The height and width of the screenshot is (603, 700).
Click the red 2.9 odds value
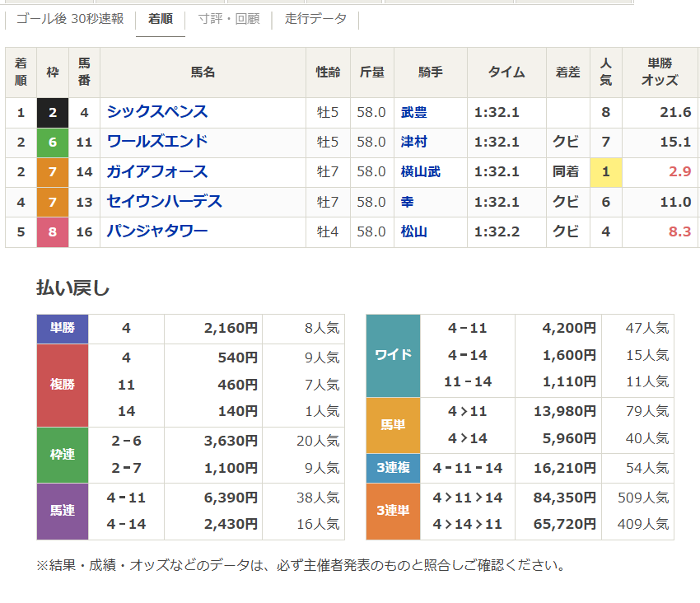(x=680, y=172)
